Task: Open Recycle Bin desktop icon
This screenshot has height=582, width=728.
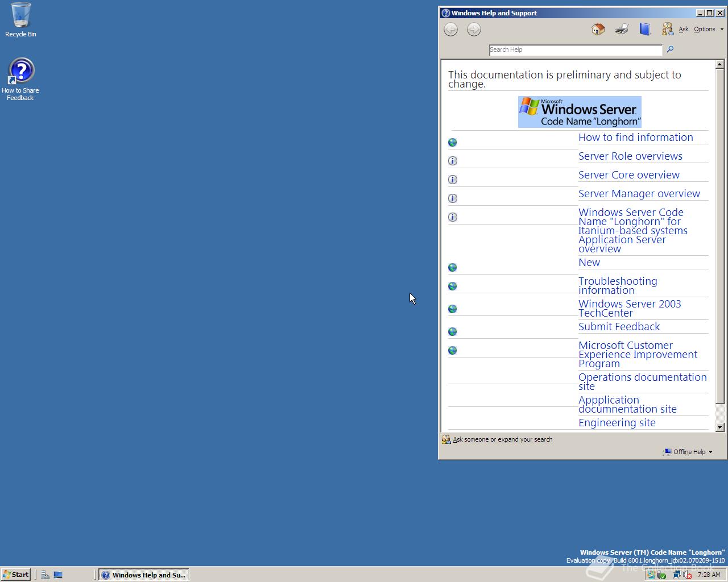Action: point(20,20)
